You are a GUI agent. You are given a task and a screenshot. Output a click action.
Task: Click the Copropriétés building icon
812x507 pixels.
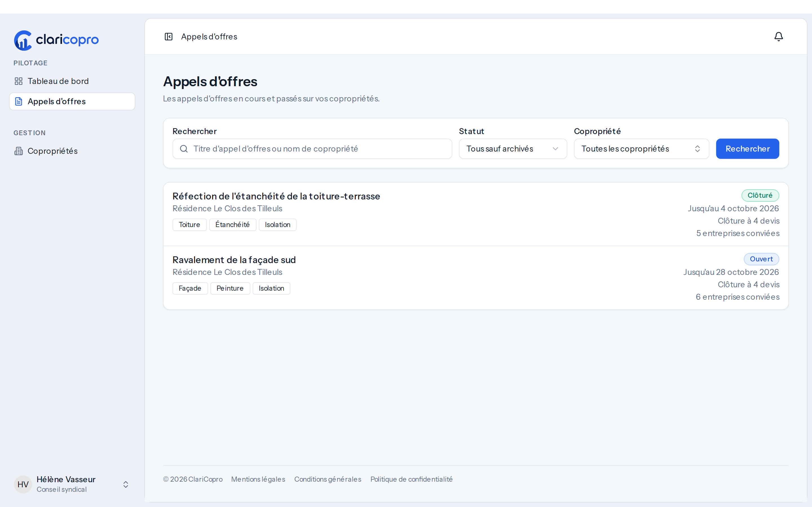(18, 151)
